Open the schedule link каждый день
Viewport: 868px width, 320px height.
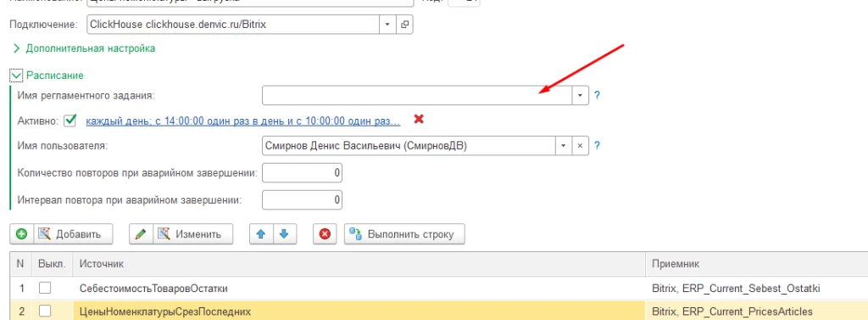click(243, 121)
